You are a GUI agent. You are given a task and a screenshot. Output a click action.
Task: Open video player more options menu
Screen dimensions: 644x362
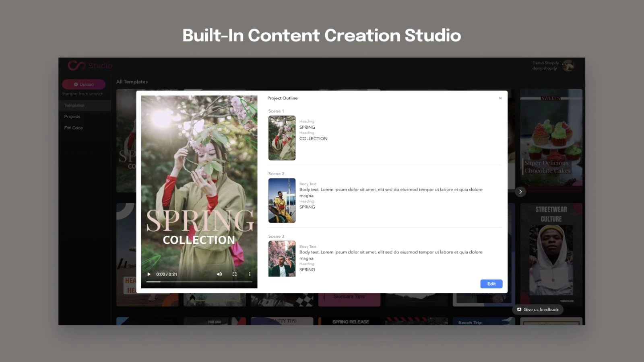[x=250, y=274]
